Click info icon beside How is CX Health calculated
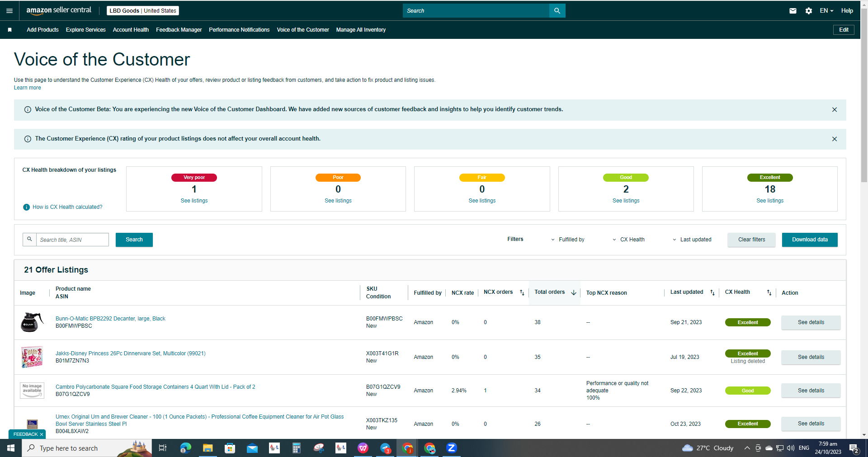 pyautogui.click(x=26, y=207)
